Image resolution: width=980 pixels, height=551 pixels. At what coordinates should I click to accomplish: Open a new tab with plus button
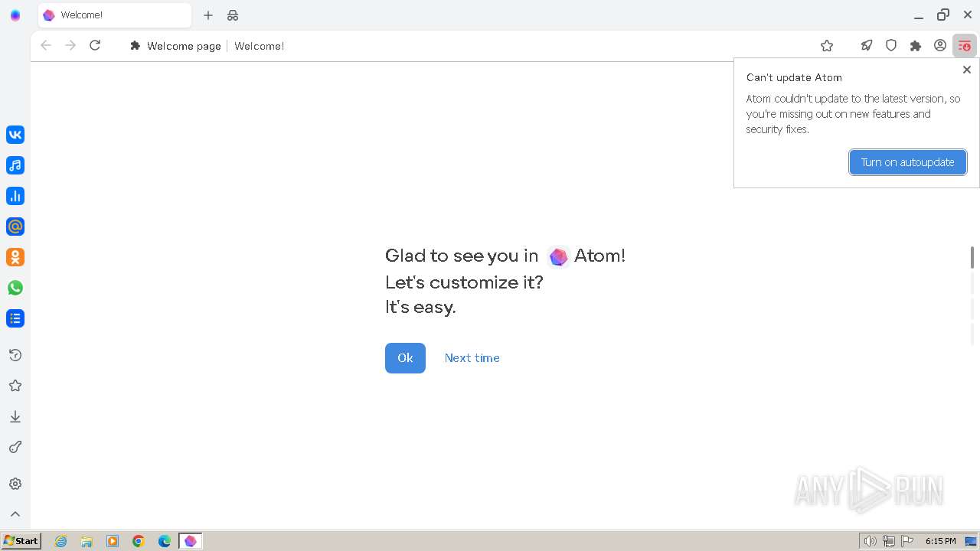(208, 15)
